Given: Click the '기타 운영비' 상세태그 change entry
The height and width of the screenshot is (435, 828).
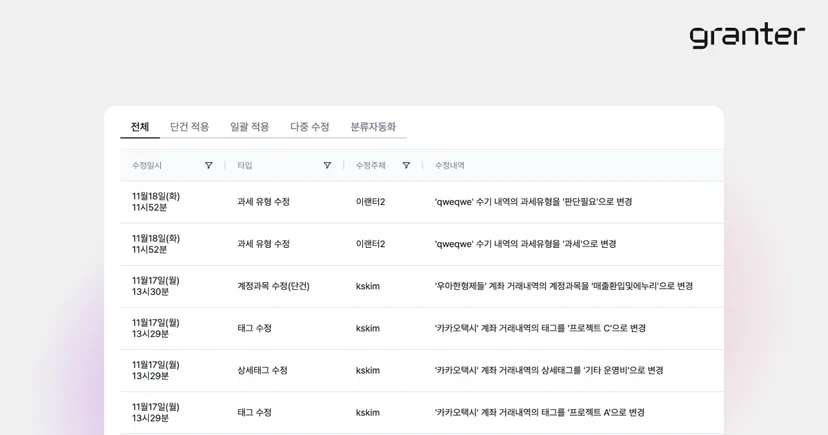Looking at the screenshot, I should coord(549,371).
